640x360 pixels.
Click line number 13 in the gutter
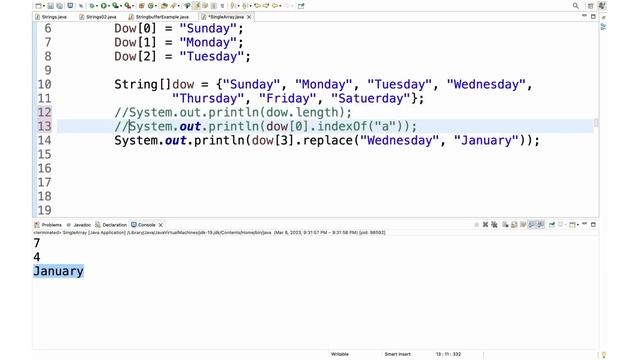pos(44,126)
